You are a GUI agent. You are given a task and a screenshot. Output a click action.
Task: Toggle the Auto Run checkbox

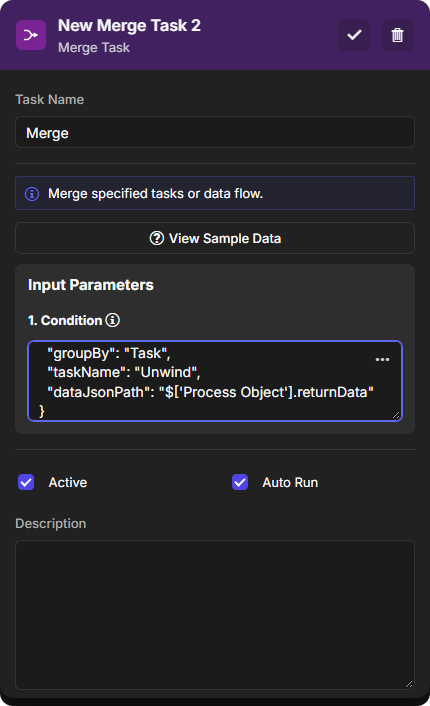click(240, 482)
